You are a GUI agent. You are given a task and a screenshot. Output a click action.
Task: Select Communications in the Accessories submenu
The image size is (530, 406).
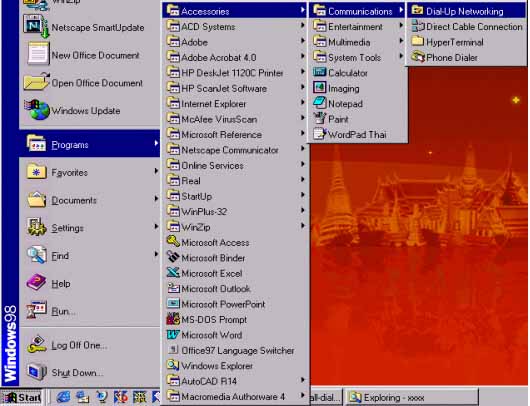click(357, 11)
